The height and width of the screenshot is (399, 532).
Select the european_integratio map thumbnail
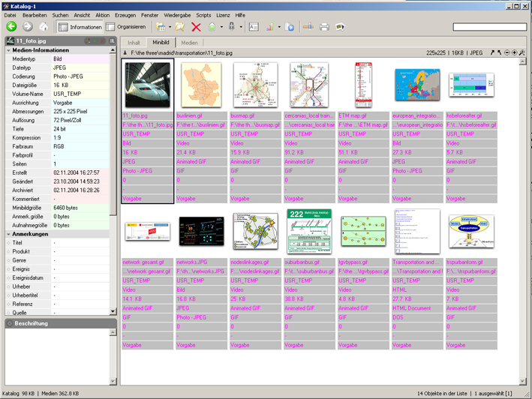[x=417, y=85]
